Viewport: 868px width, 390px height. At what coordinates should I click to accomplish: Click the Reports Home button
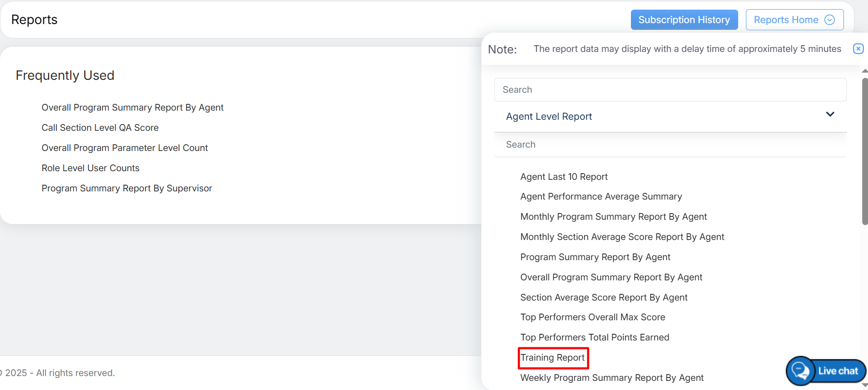[x=786, y=20]
